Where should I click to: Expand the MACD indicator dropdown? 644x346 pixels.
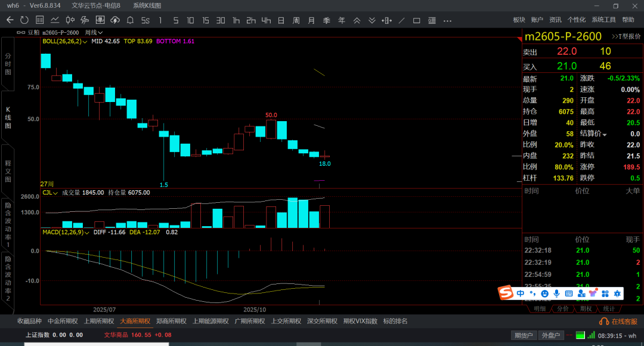[86, 233]
